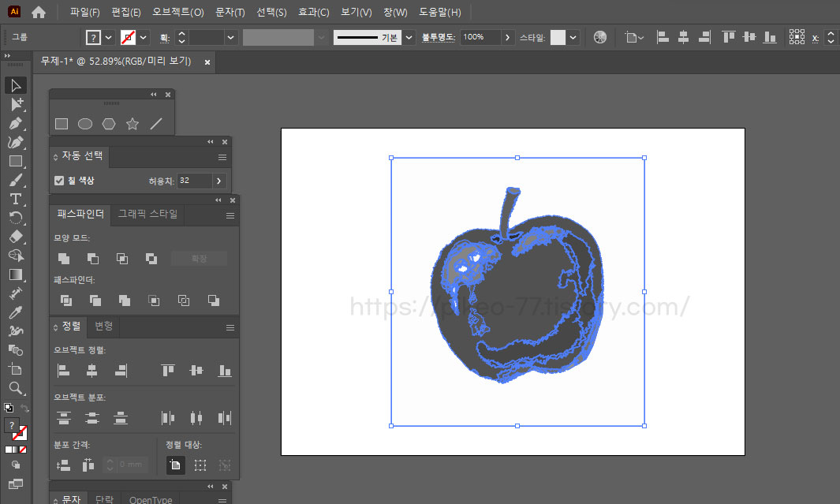Select the Selection (arrow) tool
The width and height of the screenshot is (840, 504).
click(x=16, y=85)
